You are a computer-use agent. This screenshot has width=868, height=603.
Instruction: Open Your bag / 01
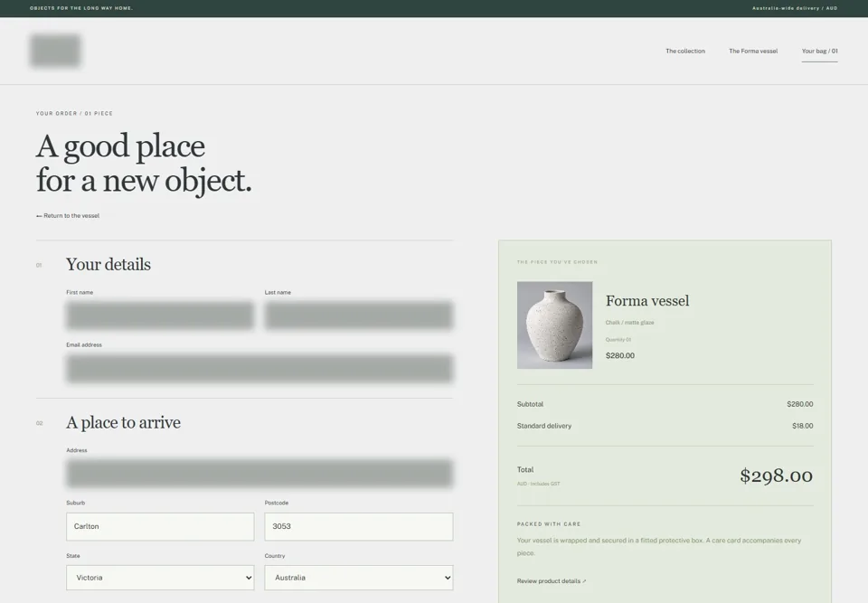[x=819, y=51]
